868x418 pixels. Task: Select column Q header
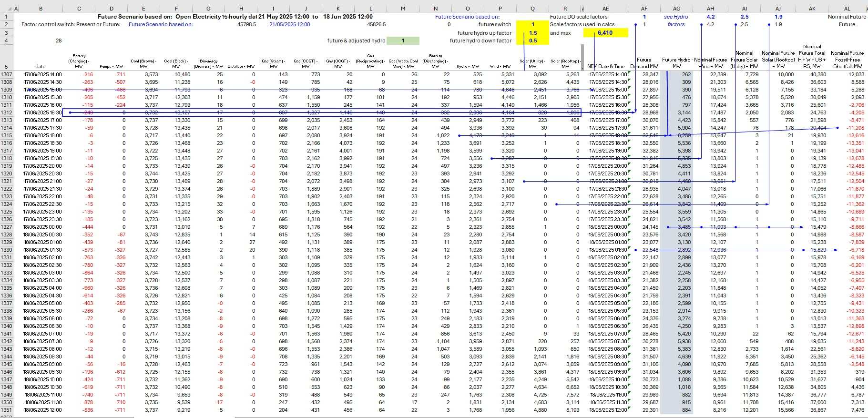pyautogui.click(x=532, y=9)
